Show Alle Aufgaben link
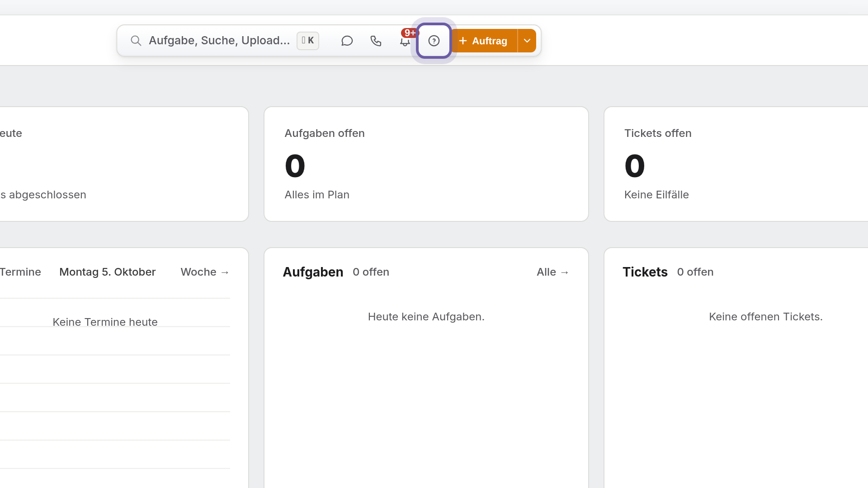The width and height of the screenshot is (868, 488). [553, 272]
